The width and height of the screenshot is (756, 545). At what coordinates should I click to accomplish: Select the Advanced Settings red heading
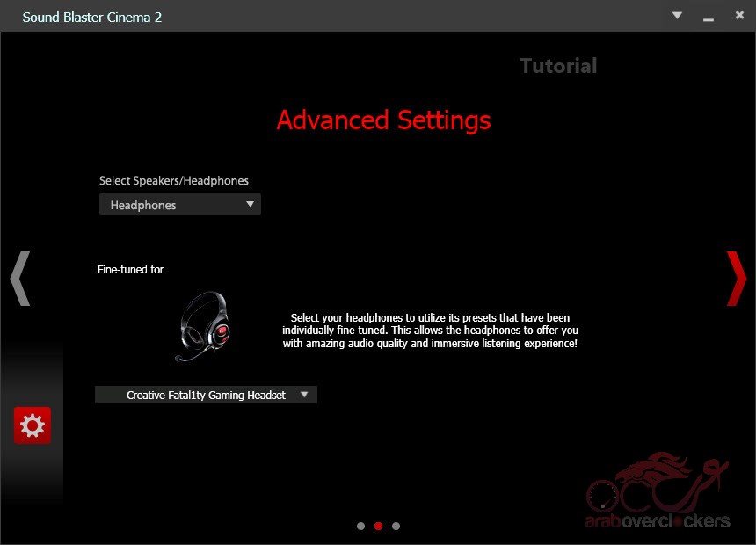(383, 120)
